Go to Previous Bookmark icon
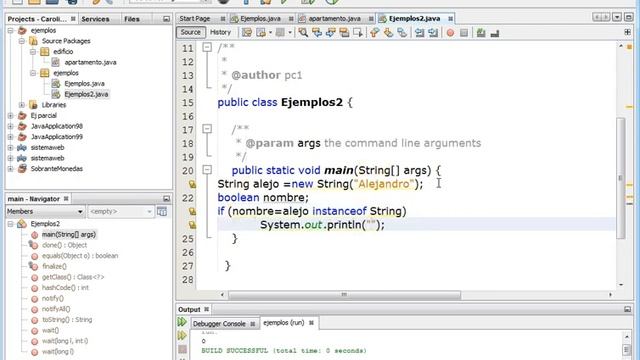This screenshot has width=640, height=360. coord(374,33)
